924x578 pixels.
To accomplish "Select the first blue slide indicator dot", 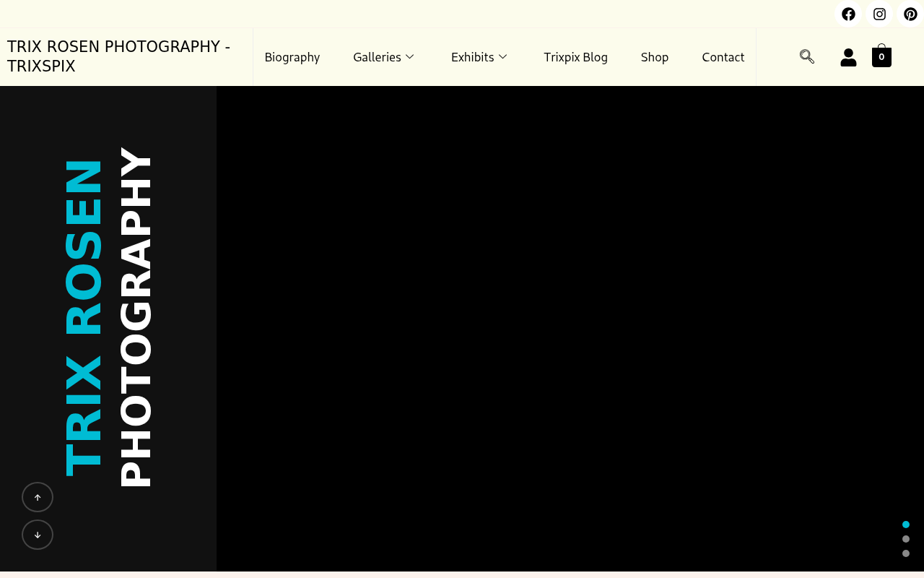I will 906,525.
